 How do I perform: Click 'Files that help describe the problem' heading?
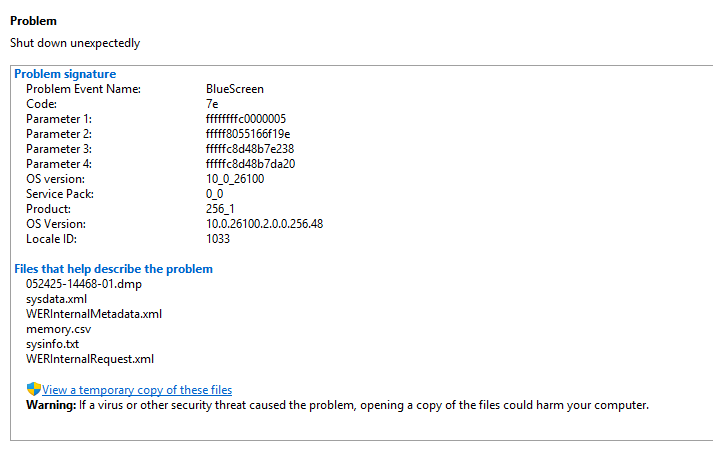click(113, 269)
